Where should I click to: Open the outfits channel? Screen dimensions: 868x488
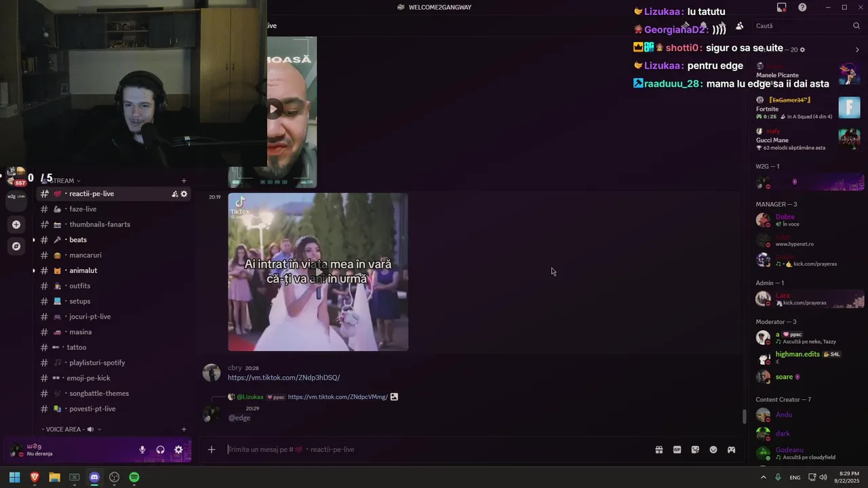tap(113, 286)
